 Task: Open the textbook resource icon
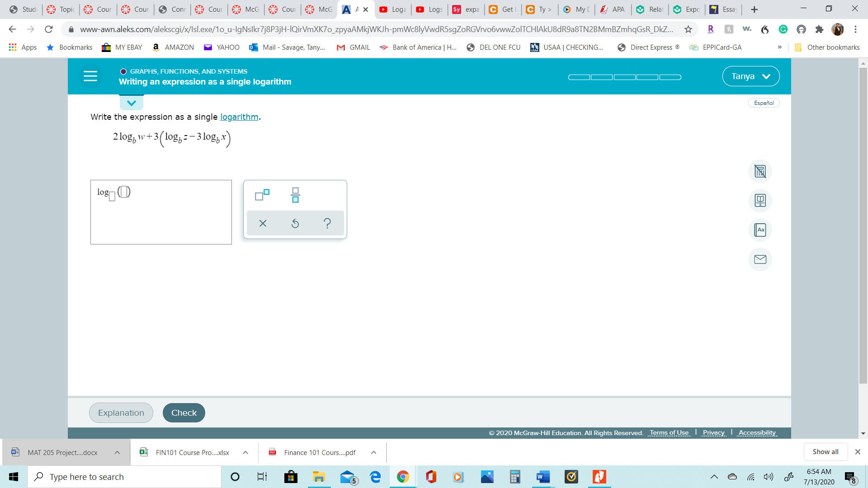click(760, 201)
